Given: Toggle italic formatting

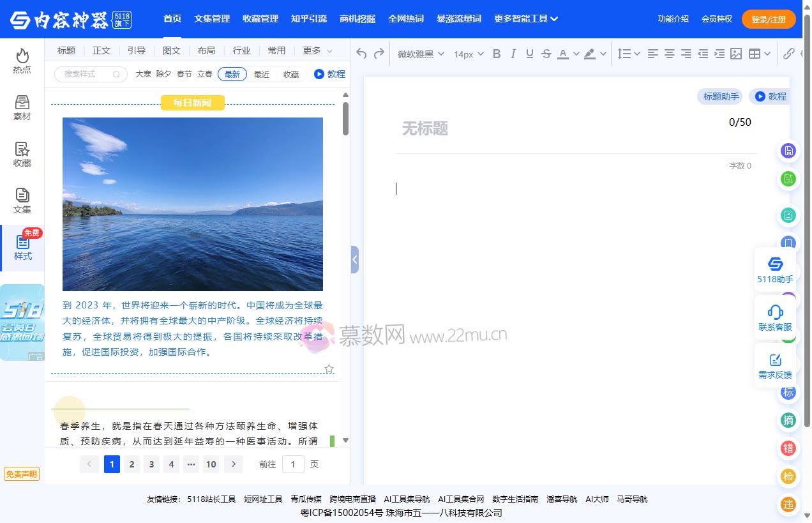Looking at the screenshot, I should (513, 54).
